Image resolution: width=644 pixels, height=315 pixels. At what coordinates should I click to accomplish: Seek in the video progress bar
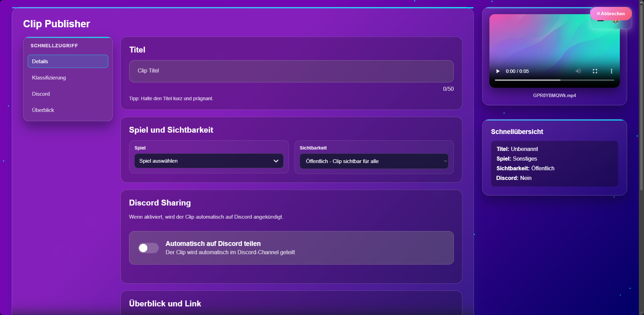(554, 80)
